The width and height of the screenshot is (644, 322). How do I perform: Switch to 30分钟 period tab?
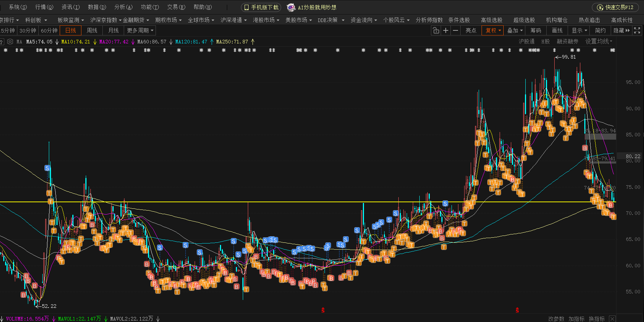pyautogui.click(x=28, y=31)
